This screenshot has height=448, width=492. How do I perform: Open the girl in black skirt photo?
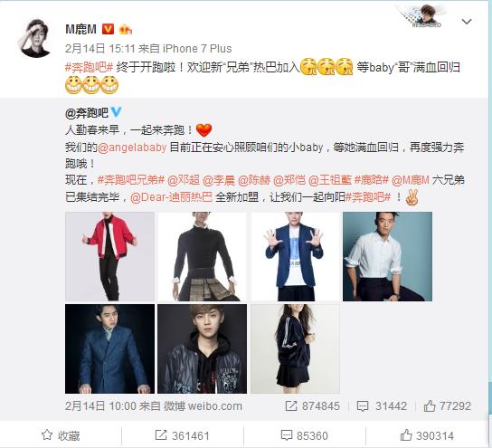(x=295, y=348)
